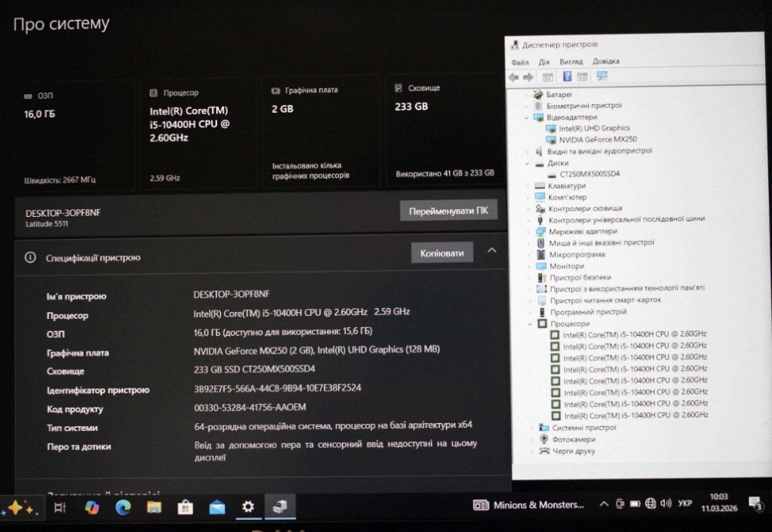Screen dimensions: 772x532
Task: Click the Properties toolbar icon in Device Manager
Action: coord(583,76)
